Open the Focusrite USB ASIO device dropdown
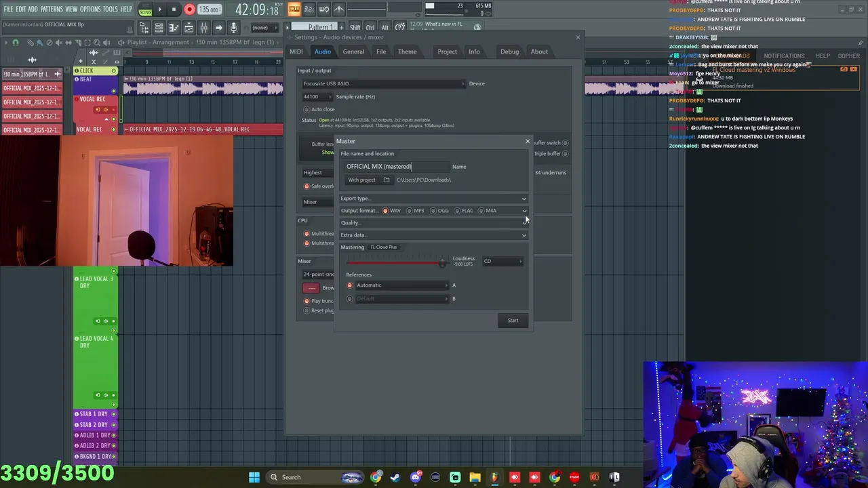This screenshot has height=488, width=868. pos(384,83)
